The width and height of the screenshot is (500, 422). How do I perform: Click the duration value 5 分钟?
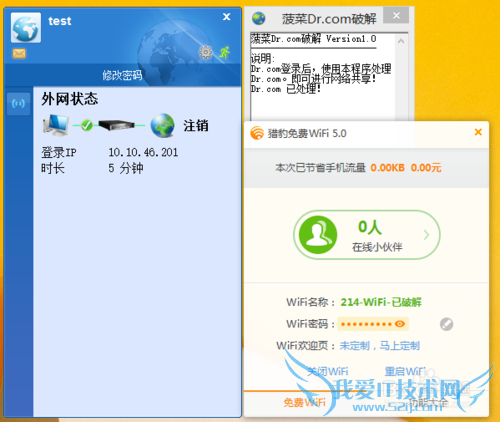click(x=126, y=168)
